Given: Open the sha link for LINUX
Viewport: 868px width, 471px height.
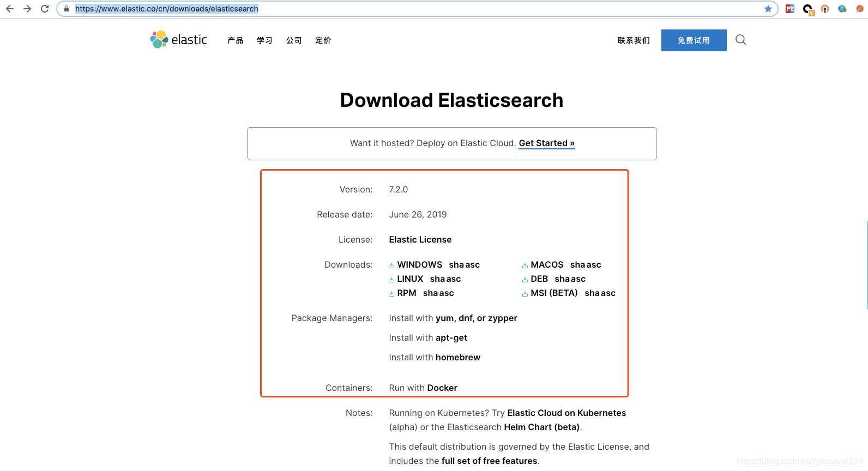Looking at the screenshot, I should [437, 279].
